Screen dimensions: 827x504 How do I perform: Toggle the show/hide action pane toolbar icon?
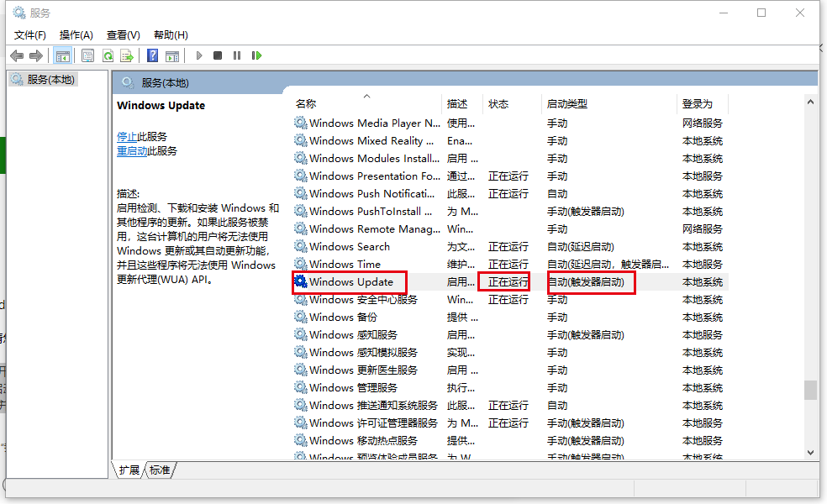[172, 55]
